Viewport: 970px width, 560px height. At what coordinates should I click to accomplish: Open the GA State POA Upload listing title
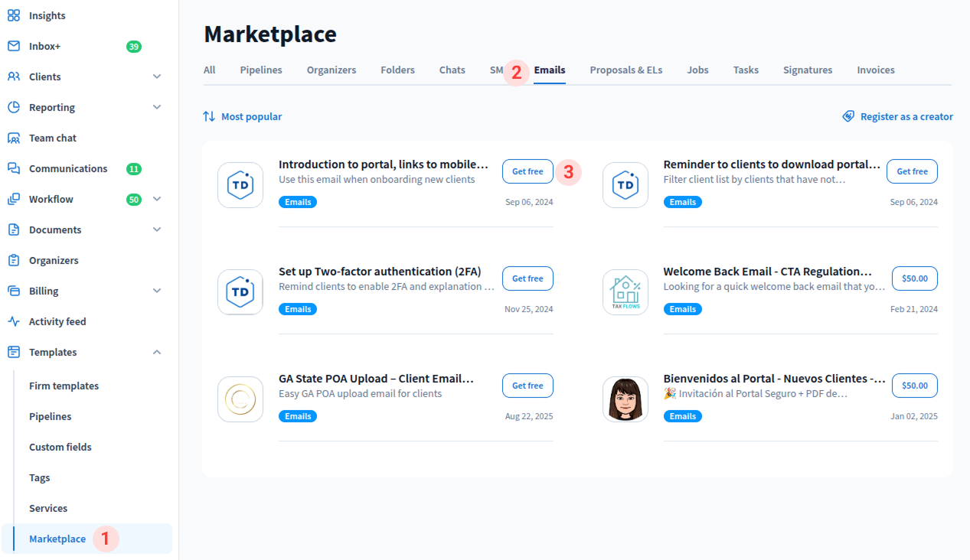(x=376, y=379)
